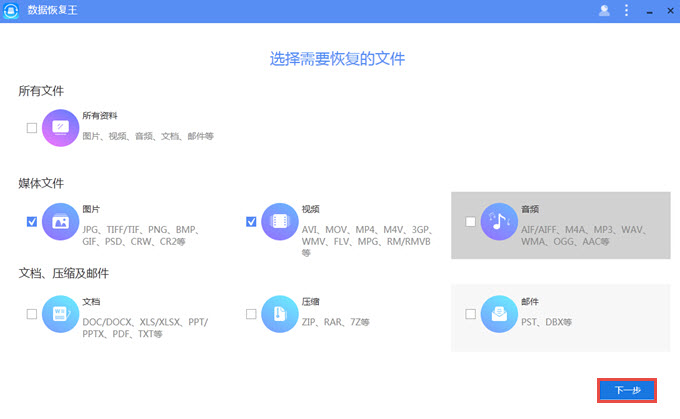Click the 压缩 archive icon
Viewport: 680px width, 419px height.
(280, 313)
